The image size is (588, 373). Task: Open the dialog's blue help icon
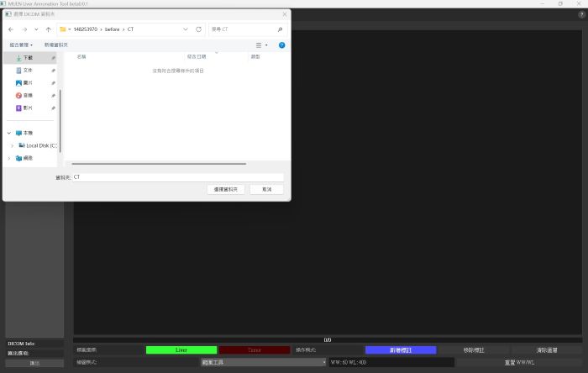281,45
